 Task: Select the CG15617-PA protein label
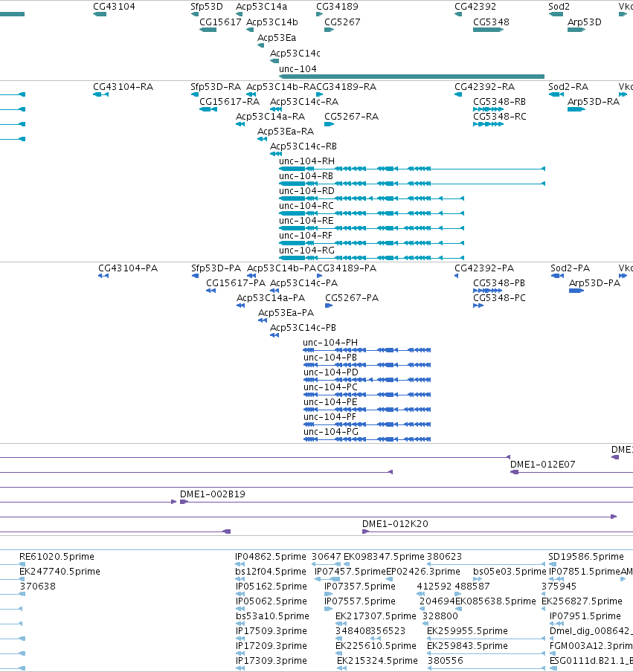[x=236, y=283]
